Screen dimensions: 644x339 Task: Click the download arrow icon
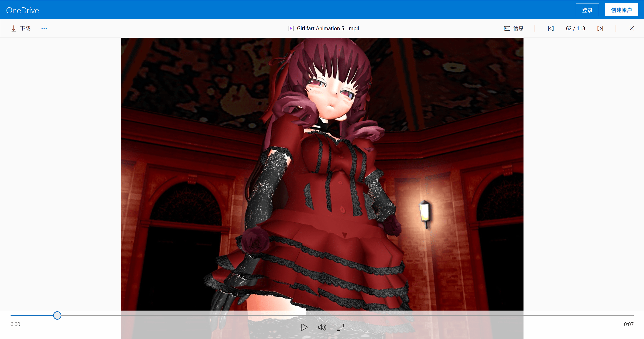(14, 28)
